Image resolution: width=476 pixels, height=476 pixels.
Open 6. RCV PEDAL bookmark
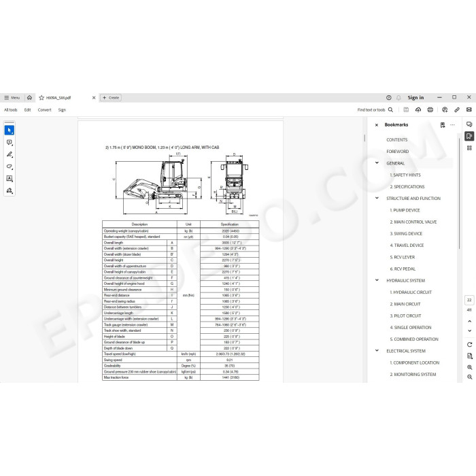point(403,269)
